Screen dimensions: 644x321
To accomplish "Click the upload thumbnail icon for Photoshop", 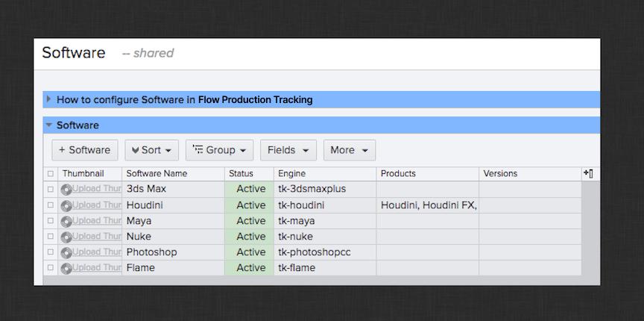I will tap(66, 252).
